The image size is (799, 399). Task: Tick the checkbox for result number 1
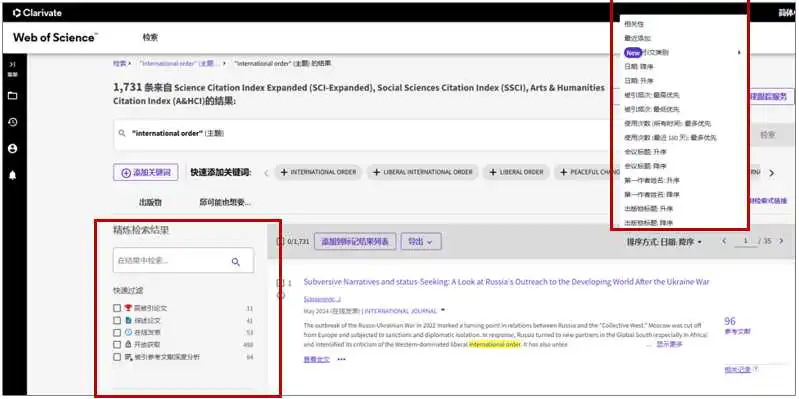click(x=280, y=282)
